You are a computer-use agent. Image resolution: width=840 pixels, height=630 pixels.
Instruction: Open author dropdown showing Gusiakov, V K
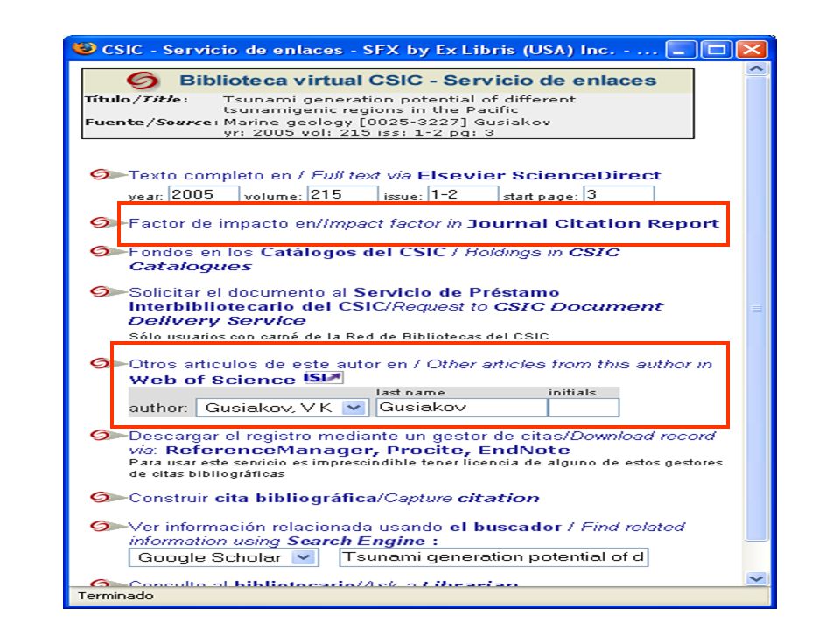coord(282,408)
